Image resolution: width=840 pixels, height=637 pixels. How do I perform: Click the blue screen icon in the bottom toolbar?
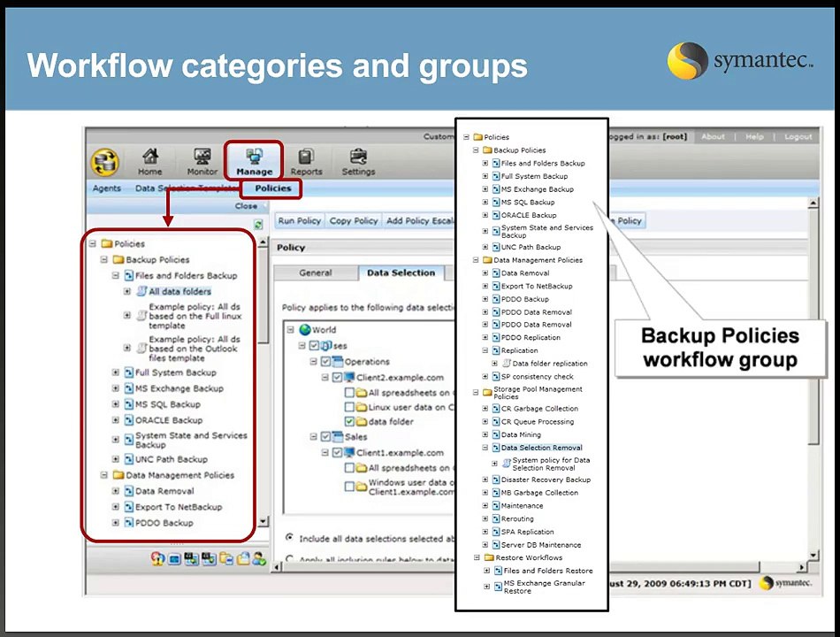tap(174, 559)
